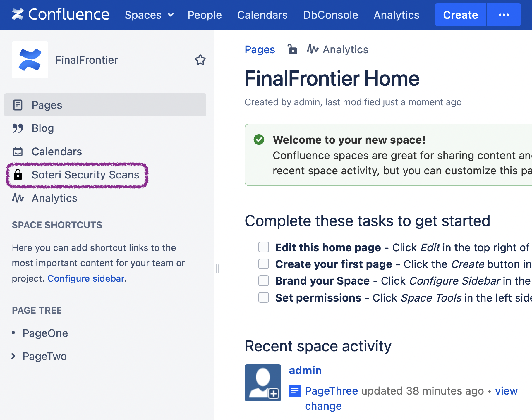The width and height of the screenshot is (532, 420).
Task: Expand the PageTwo tree node
Action: click(x=13, y=356)
